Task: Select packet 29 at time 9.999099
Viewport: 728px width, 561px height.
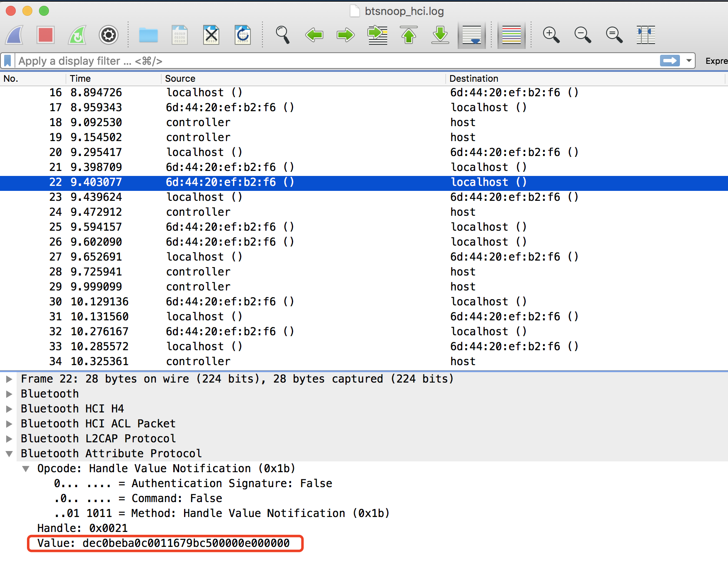Action: click(x=364, y=287)
